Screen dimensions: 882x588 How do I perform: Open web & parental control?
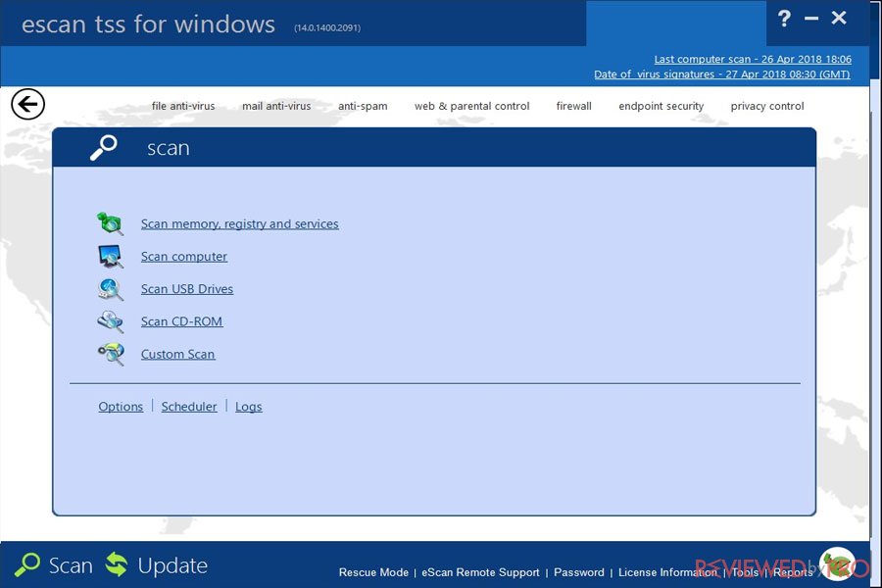pyautogui.click(x=472, y=106)
